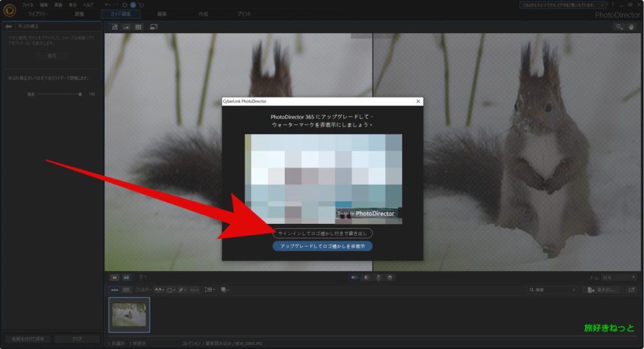Open the 表示 menu
This screenshot has height=349, width=644.
tap(73, 5)
